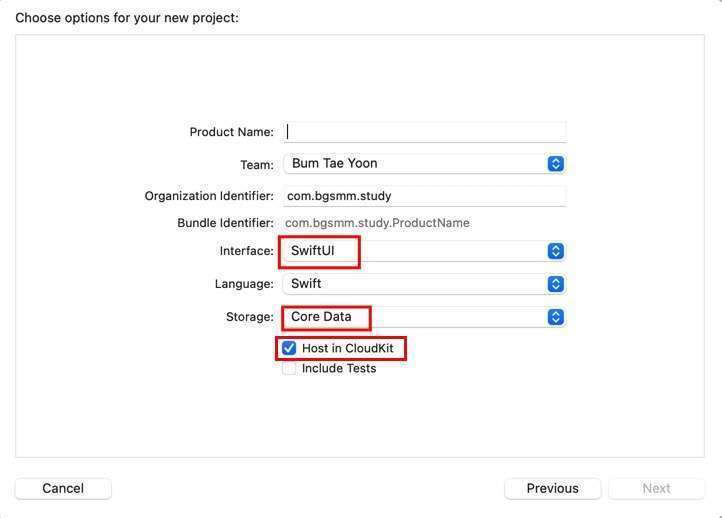Click the Product Name label
The width and height of the screenshot is (722, 518).
[x=231, y=132]
